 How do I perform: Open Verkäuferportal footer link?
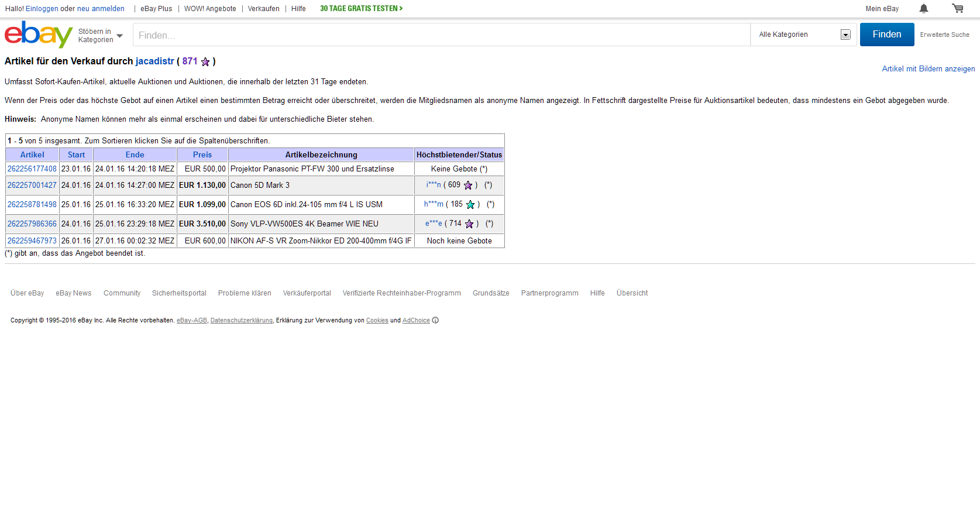(x=307, y=293)
